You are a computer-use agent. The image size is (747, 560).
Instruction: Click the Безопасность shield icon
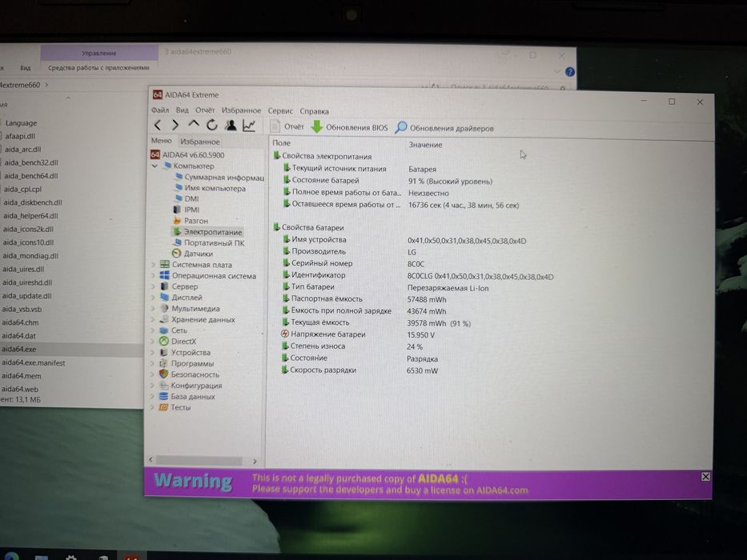point(163,374)
